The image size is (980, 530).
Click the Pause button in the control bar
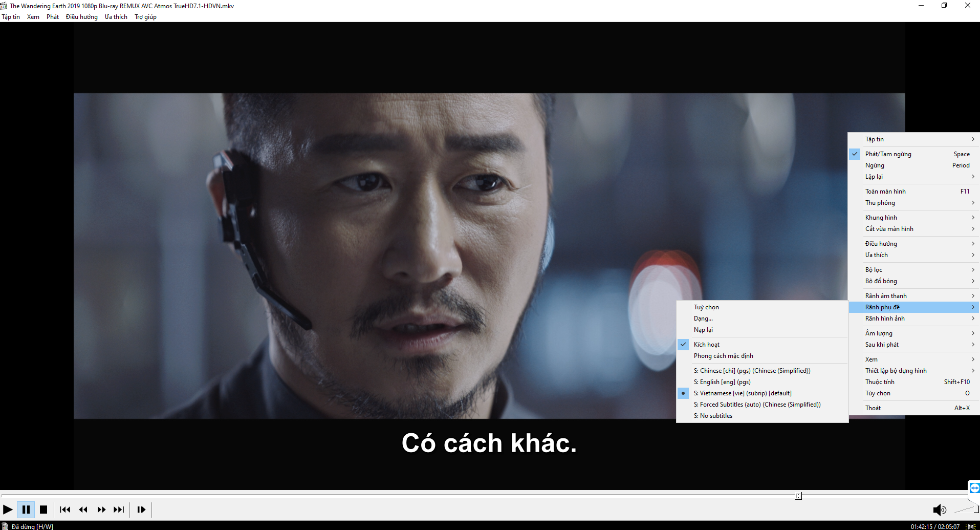pos(26,510)
